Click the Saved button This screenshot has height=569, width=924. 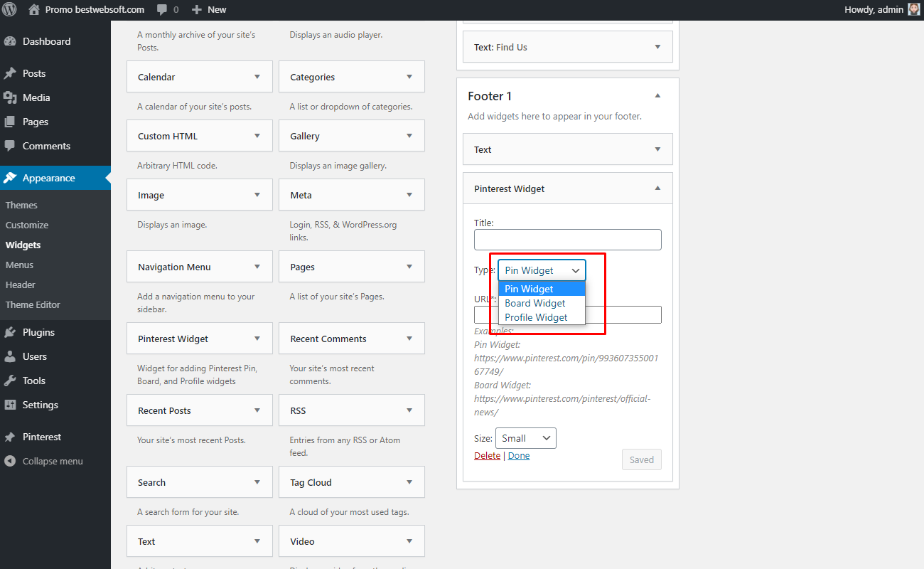641,459
